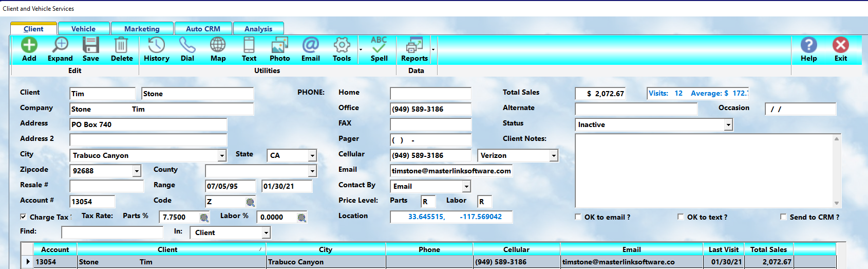Open the Reports icon

point(414,49)
